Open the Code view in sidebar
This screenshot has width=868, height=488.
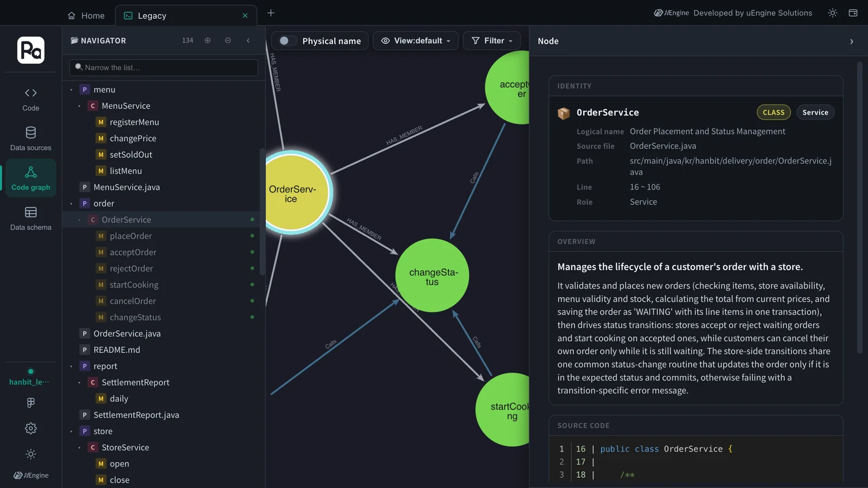31,100
